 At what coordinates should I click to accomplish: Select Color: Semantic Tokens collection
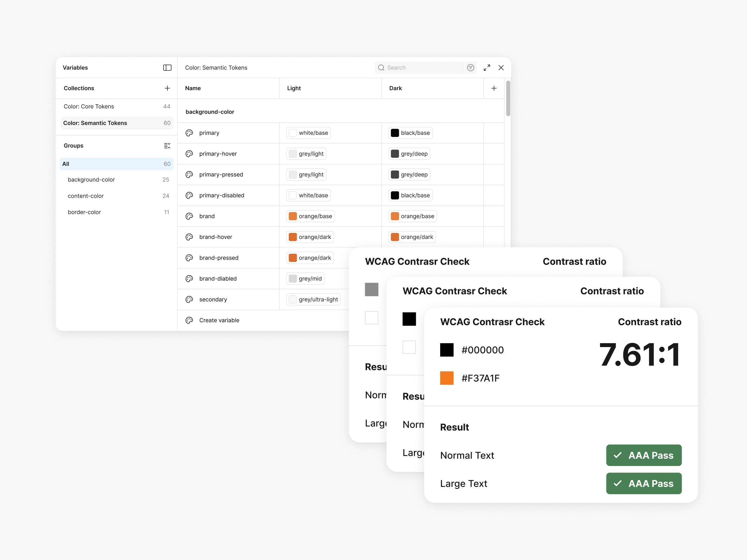[x=95, y=123]
